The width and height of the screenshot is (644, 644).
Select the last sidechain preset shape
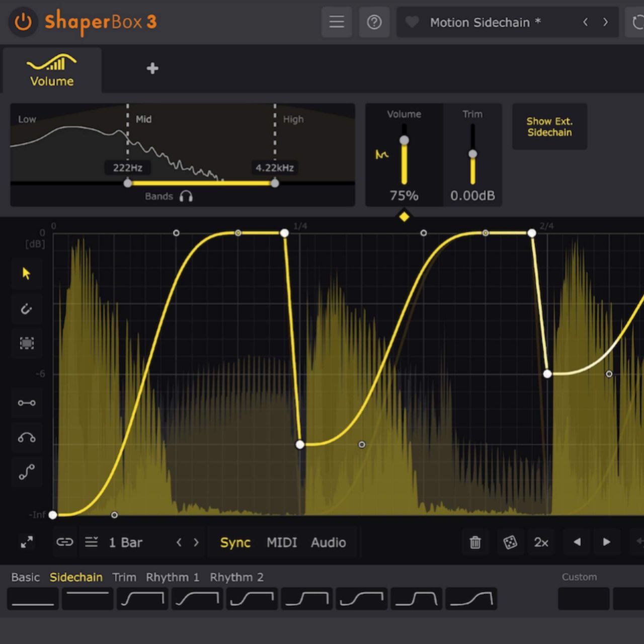pyautogui.click(x=471, y=599)
